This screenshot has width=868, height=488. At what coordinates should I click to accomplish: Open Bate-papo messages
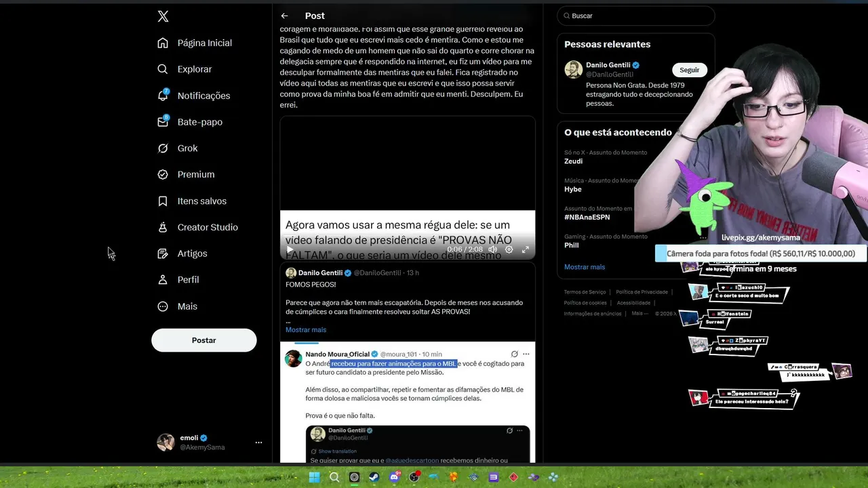(189, 122)
